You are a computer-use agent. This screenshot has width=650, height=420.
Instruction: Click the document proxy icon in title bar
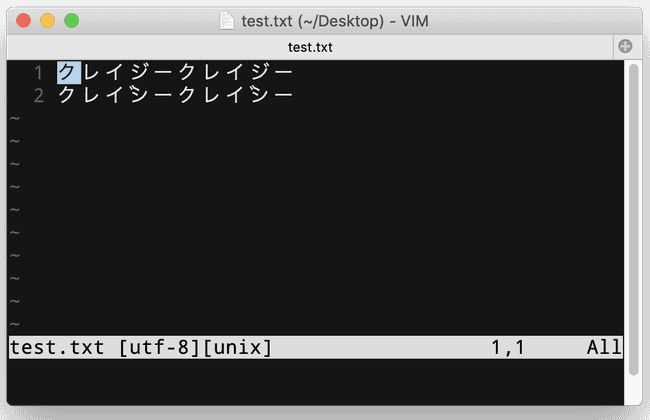coord(226,20)
